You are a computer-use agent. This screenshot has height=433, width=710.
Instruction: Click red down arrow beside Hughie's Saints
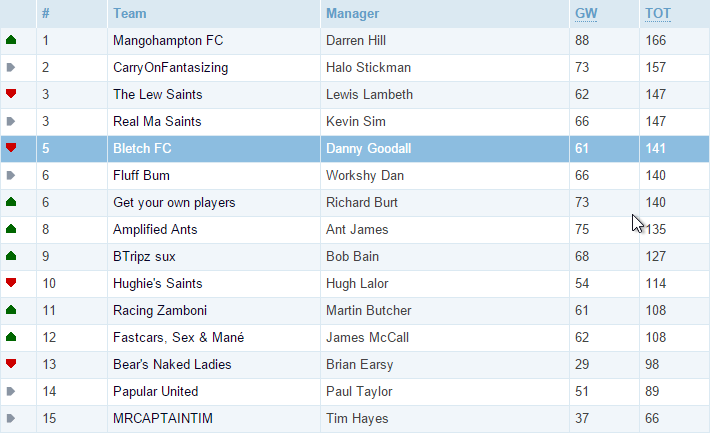point(11,283)
